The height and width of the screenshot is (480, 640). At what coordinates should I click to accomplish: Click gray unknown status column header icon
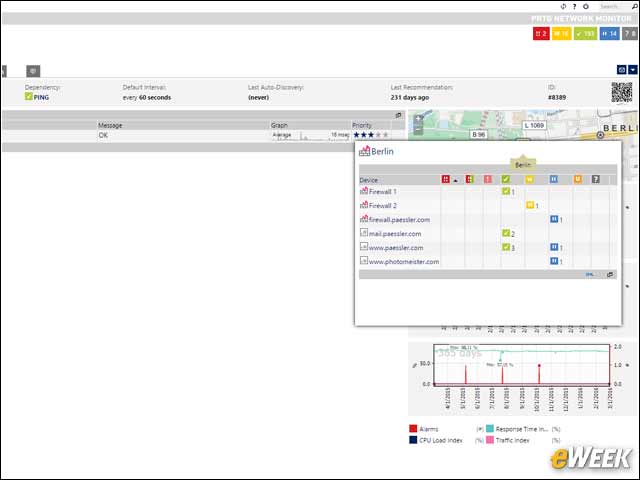click(596, 179)
